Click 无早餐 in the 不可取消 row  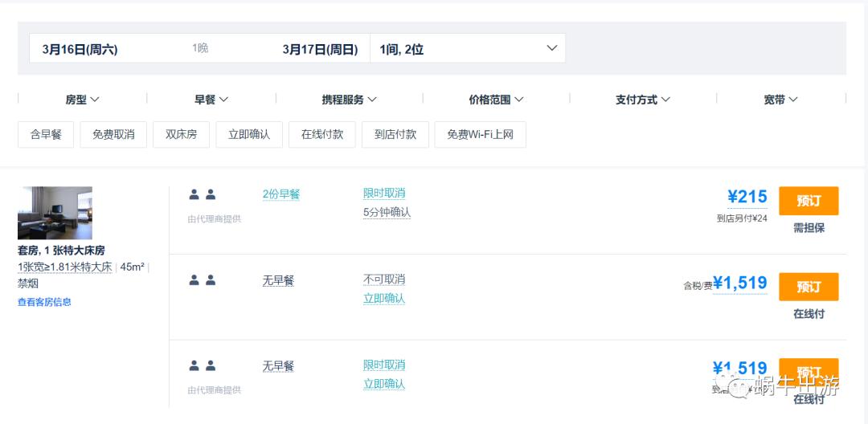278,281
